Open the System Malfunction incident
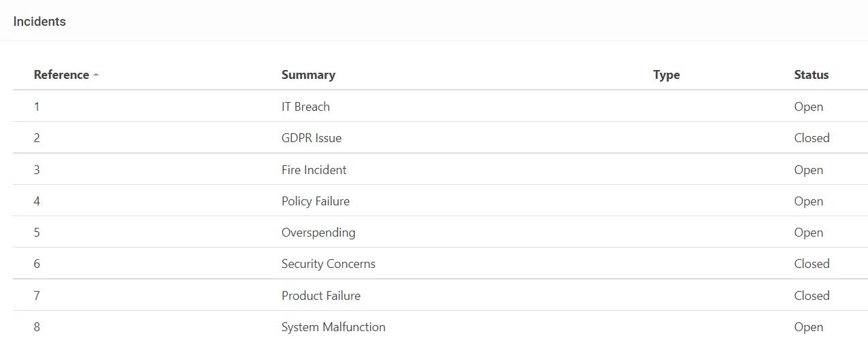The image size is (868, 340). coord(333,327)
